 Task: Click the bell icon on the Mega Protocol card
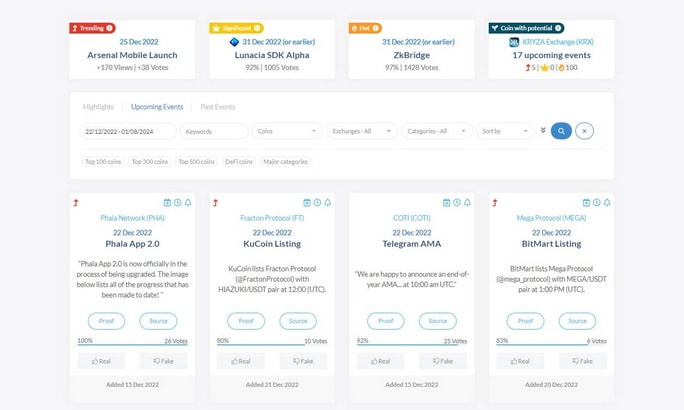pos(607,203)
